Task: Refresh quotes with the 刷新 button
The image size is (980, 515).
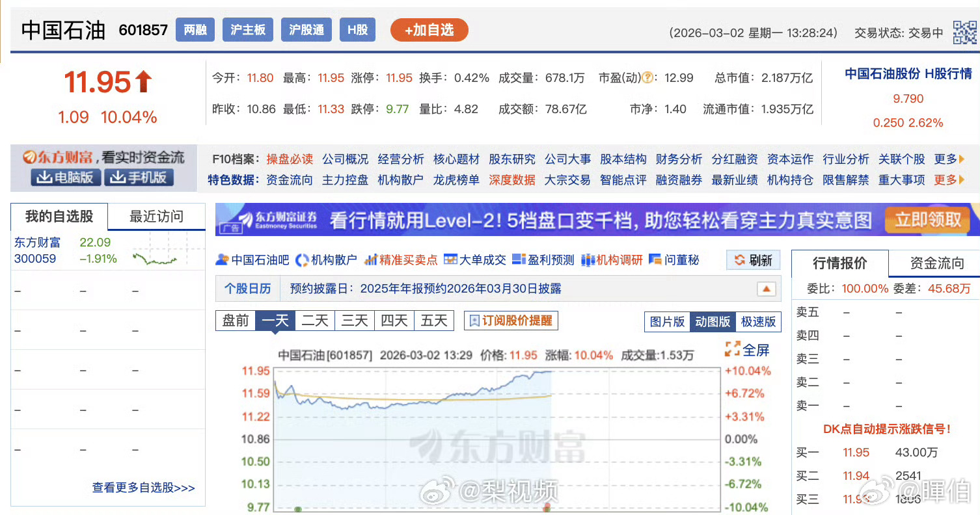Action: click(x=754, y=261)
